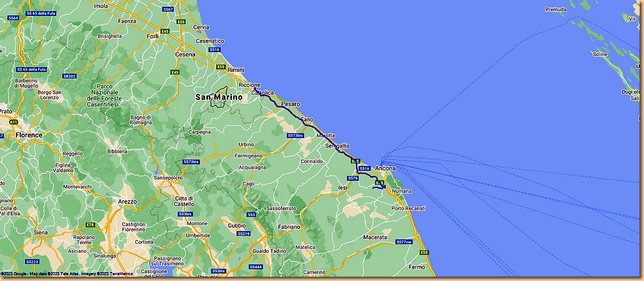Viewport: 644px width, 281px height.
Task: Select the Fermo label
Action: pos(417,267)
